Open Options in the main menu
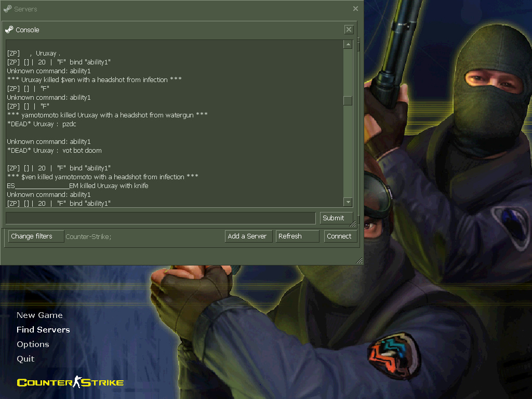Viewport: 532px width, 399px height. pos(33,344)
